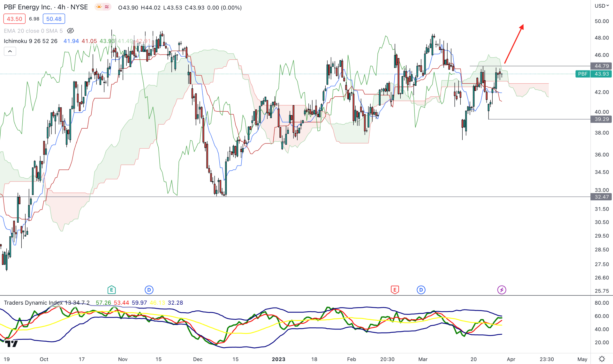
Task: Open the USD currency dropdown
Action: pyautogui.click(x=602, y=6)
